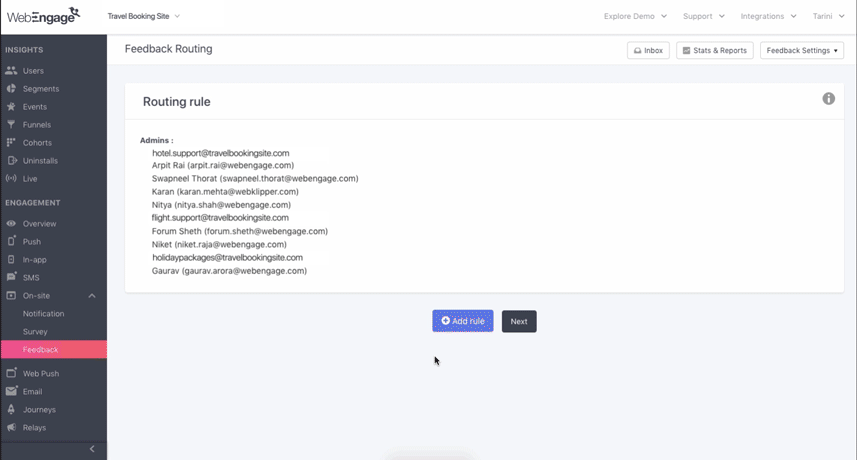The image size is (857, 460).
Task: Click flight.support@travelbookingsite.com admin entry
Action: tap(220, 217)
